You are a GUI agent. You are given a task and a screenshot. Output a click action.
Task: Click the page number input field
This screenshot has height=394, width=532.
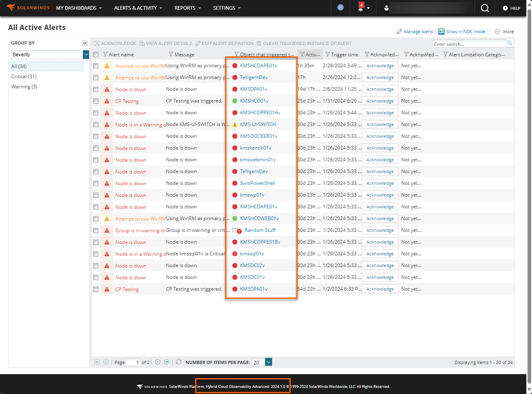[133, 362]
